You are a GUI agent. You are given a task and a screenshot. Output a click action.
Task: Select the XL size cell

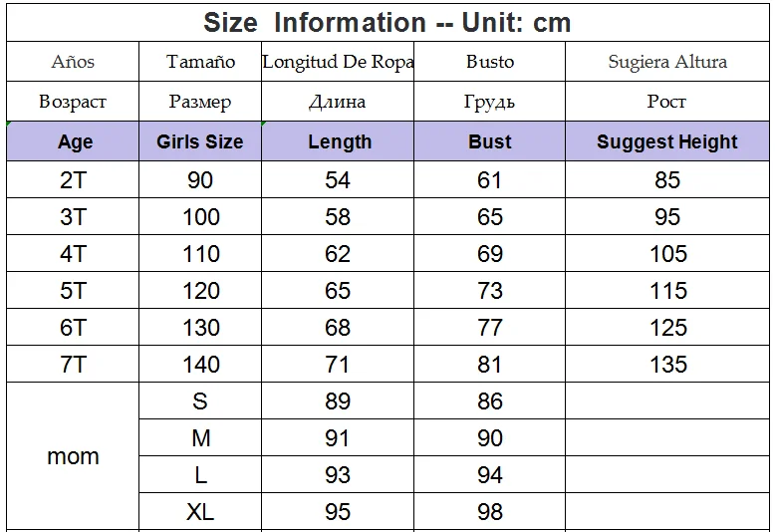click(x=200, y=512)
